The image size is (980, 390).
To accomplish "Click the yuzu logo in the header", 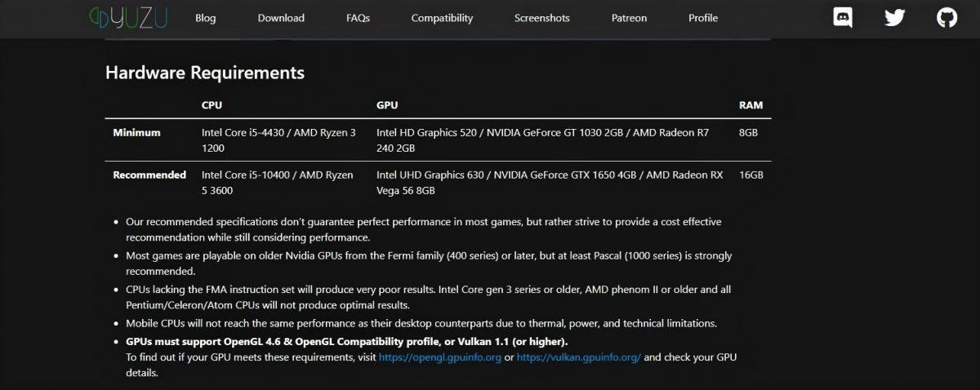I will tap(128, 17).
